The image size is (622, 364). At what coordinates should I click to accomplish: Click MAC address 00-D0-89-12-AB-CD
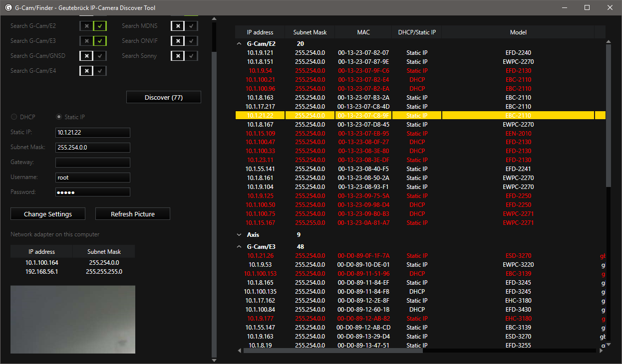363,328
